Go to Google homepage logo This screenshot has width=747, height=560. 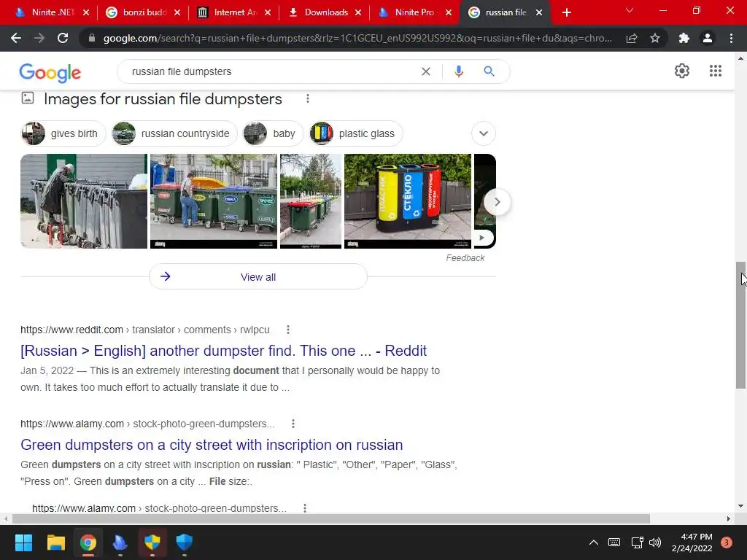coord(50,73)
